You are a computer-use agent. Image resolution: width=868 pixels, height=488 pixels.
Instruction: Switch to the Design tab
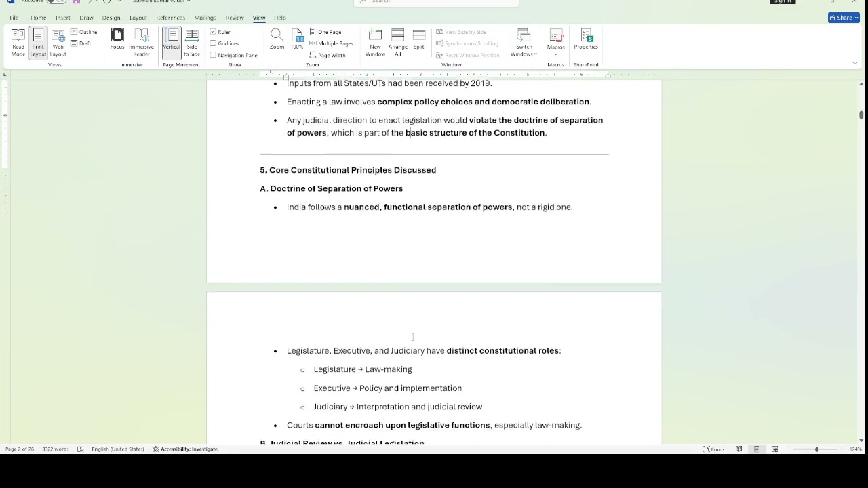click(x=111, y=18)
